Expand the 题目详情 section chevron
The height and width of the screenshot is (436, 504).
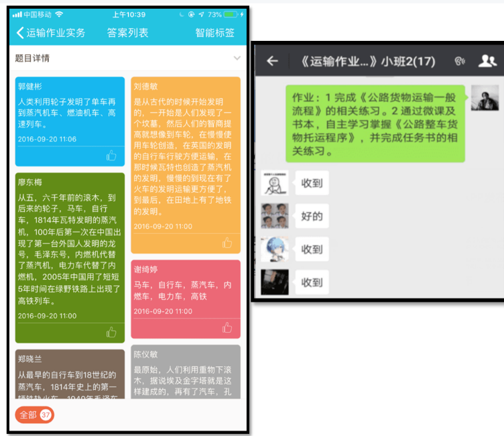237,58
